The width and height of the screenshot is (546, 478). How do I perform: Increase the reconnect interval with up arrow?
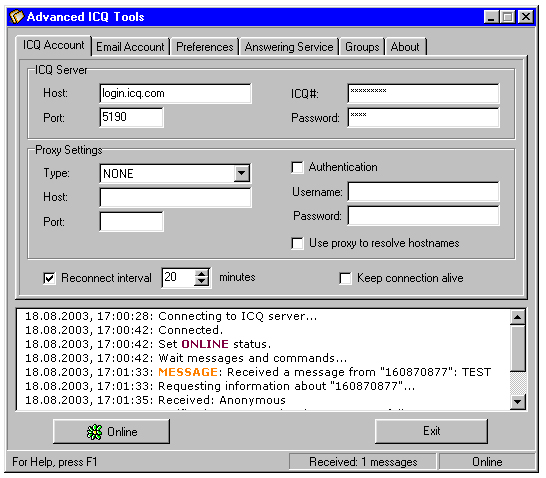pyautogui.click(x=201, y=274)
